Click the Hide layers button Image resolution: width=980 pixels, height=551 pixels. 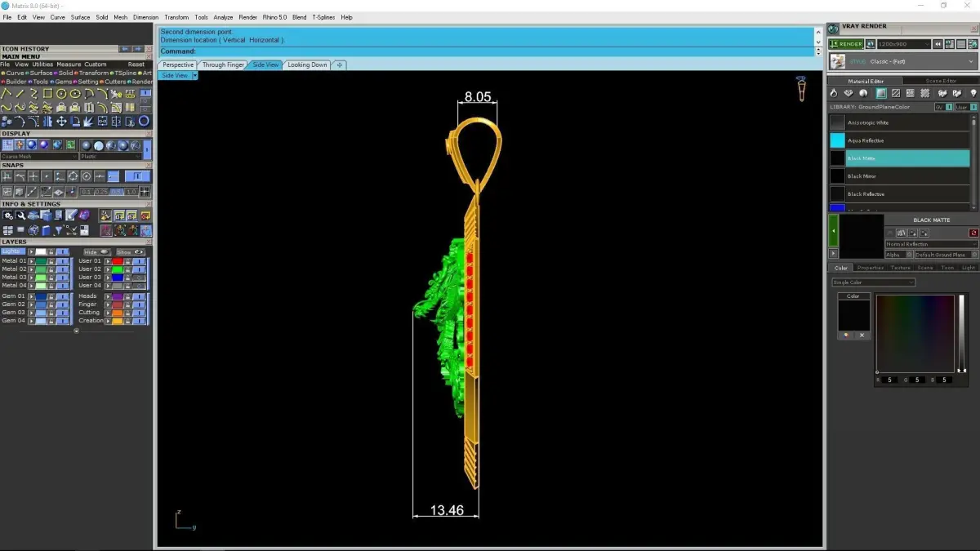point(97,252)
